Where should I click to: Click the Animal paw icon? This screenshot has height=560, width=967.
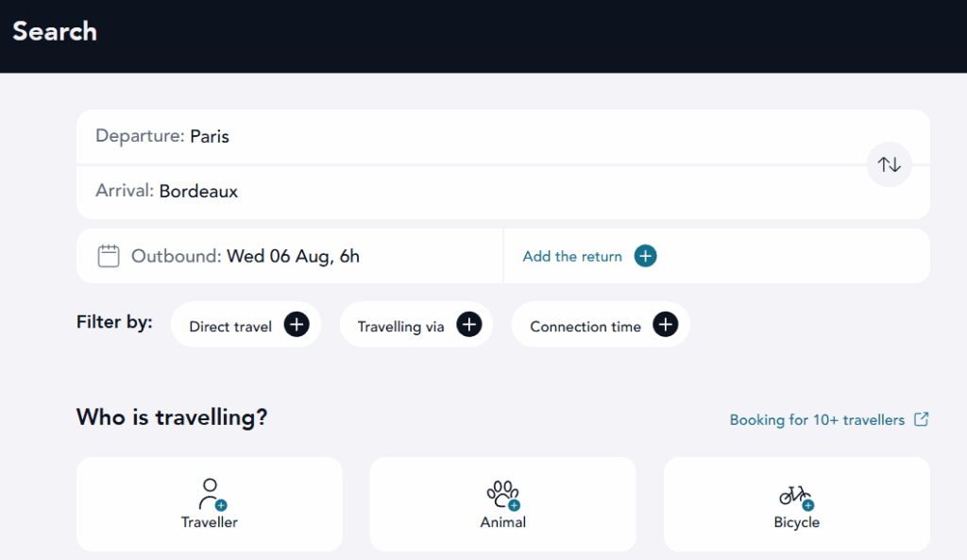(x=503, y=495)
